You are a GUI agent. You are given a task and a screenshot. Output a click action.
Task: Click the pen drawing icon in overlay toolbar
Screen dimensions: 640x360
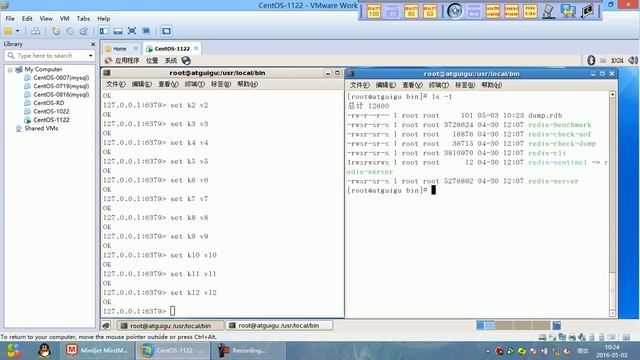coord(549,11)
